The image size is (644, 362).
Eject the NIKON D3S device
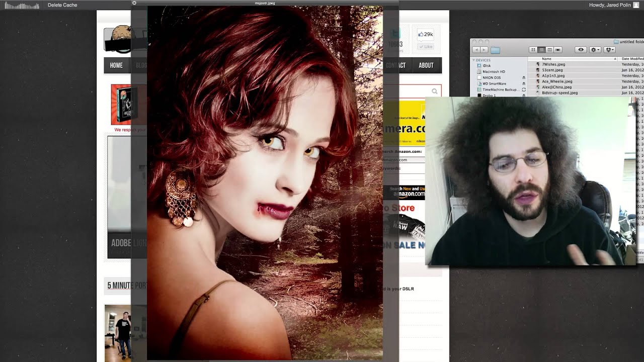[x=524, y=78]
